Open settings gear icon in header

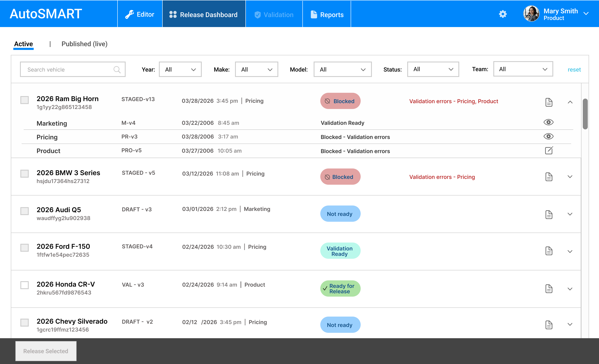[x=502, y=14]
